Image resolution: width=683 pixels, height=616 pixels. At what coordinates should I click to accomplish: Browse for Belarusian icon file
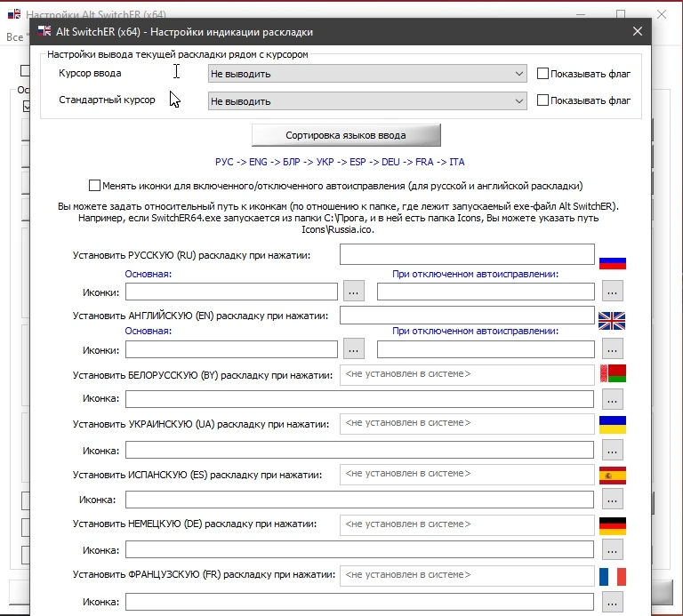coord(613,399)
